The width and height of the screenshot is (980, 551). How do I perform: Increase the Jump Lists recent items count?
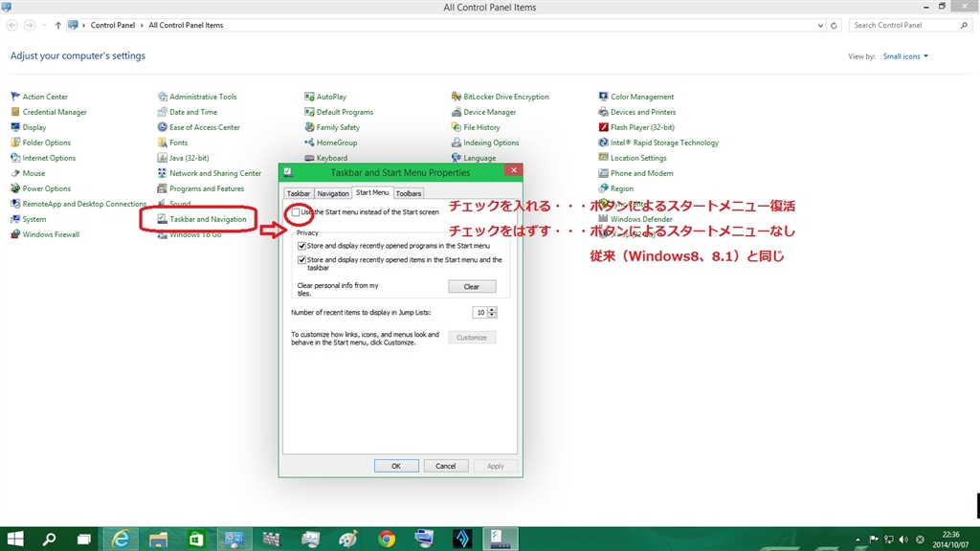click(x=492, y=310)
